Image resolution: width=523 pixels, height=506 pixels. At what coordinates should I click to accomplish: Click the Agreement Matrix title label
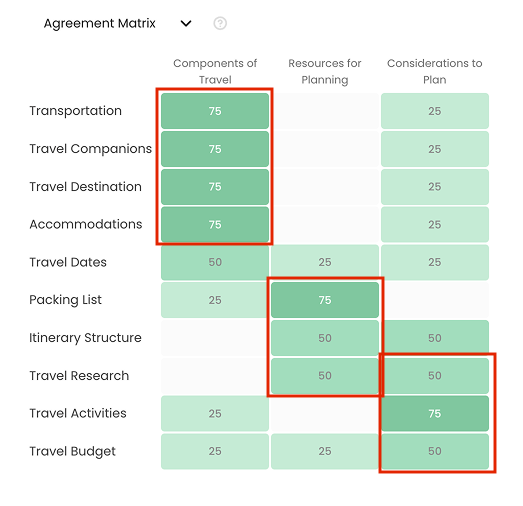pyautogui.click(x=100, y=24)
